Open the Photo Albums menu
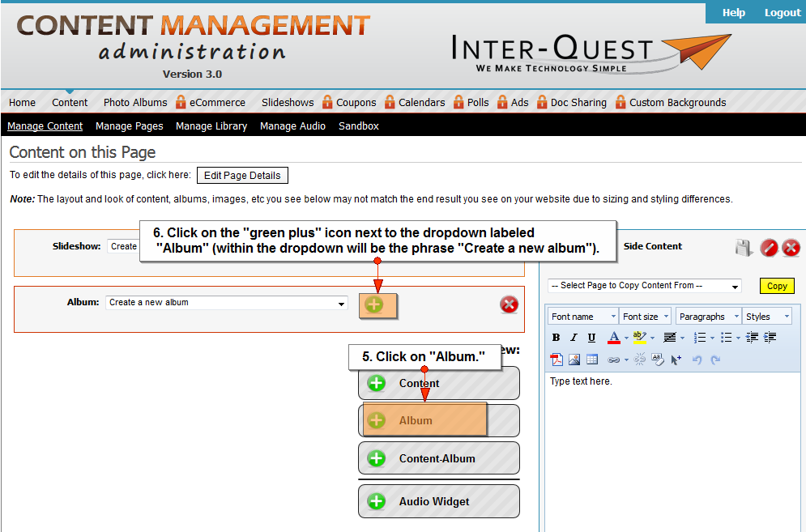Screen dimensions: 806x532 coord(134,103)
